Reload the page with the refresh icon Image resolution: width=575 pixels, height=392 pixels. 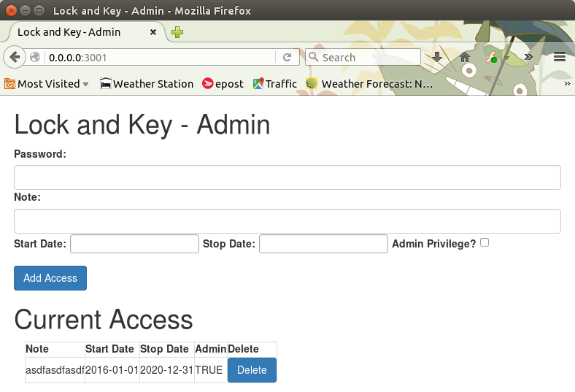(x=287, y=57)
